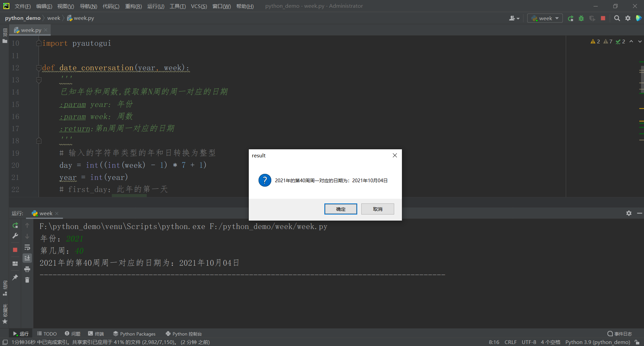Screen dimensions: 644x346
Task: Collapse docstring start fold marker at line 13
Action: pos(39,80)
